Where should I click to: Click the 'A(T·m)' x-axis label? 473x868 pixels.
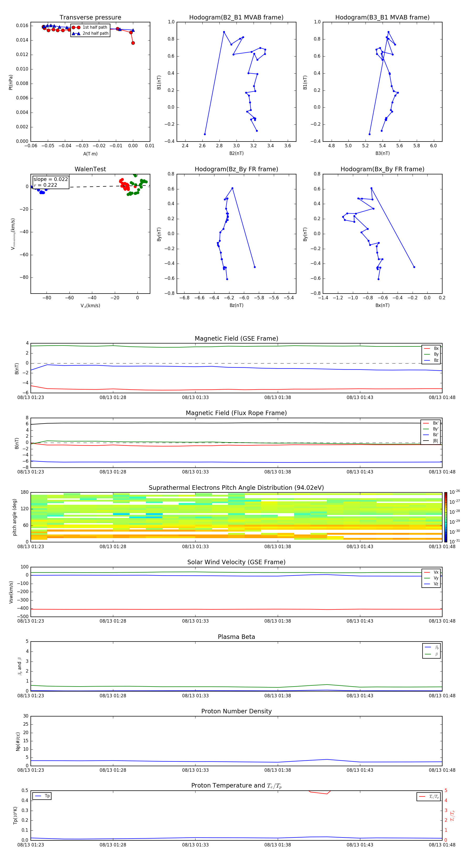[x=90, y=154]
